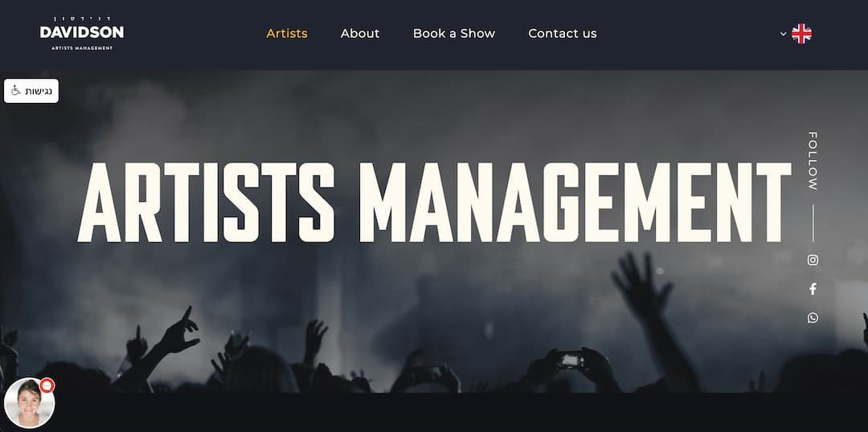The width and height of the screenshot is (868, 432).
Task: Click the UK flag language icon
Action: pos(801,34)
